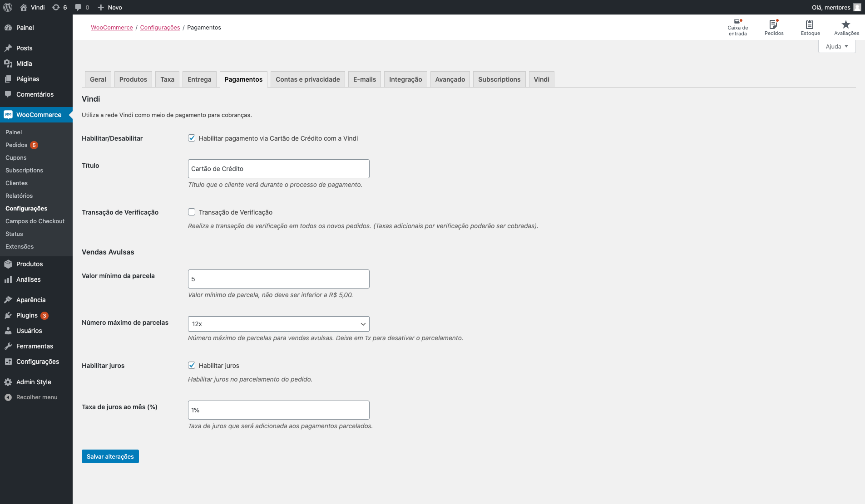
Task: Open the comments bubble icon in admin bar
Action: point(78,7)
